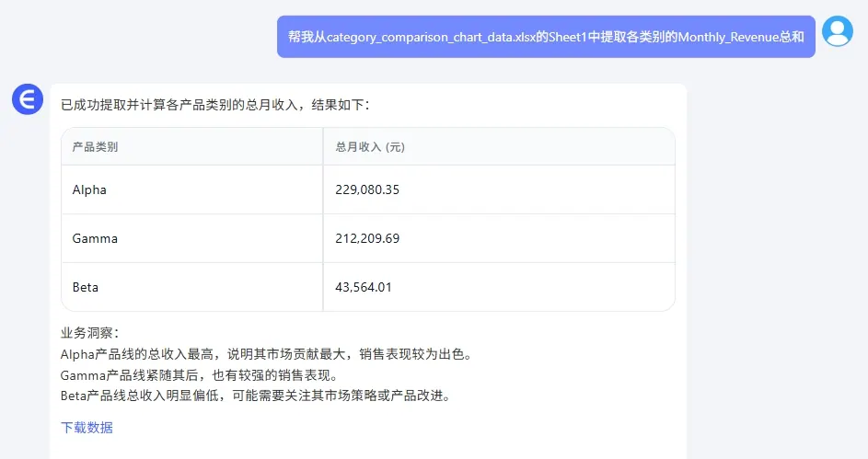Click the value 43,564.01
The image size is (868, 459).
coord(364,287)
